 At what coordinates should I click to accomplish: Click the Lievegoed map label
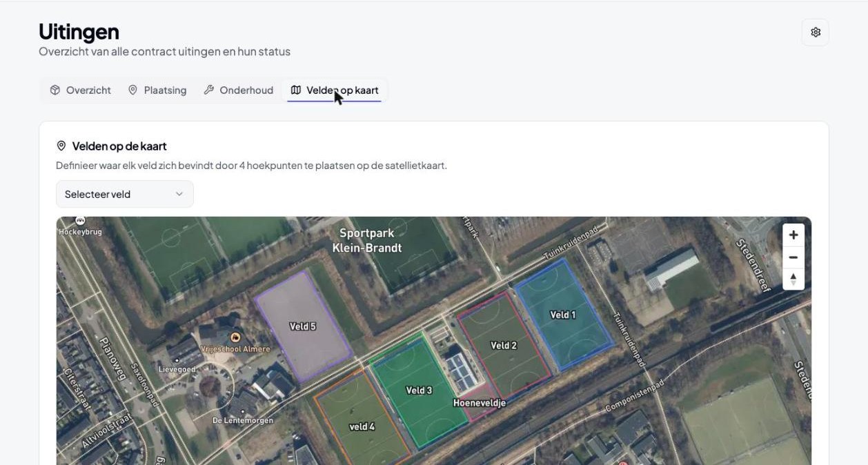[x=177, y=369]
